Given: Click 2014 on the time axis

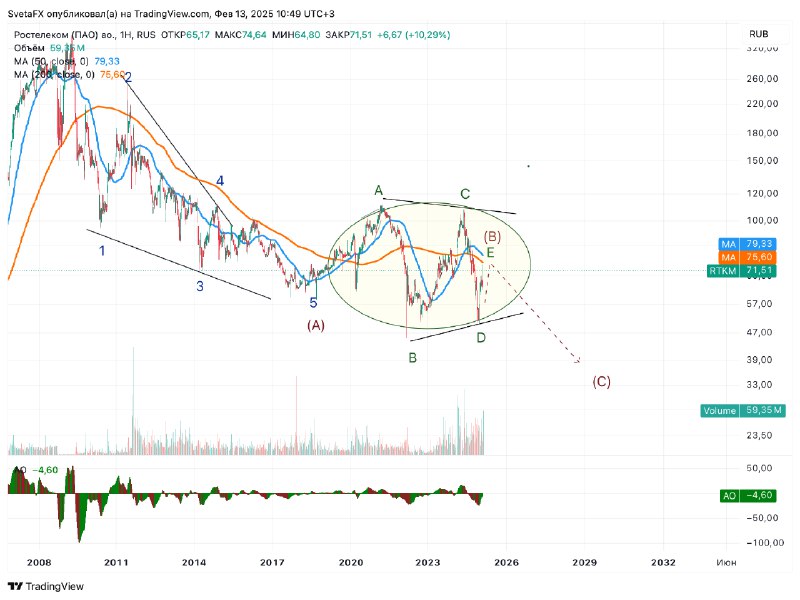Looking at the screenshot, I should 194,563.
